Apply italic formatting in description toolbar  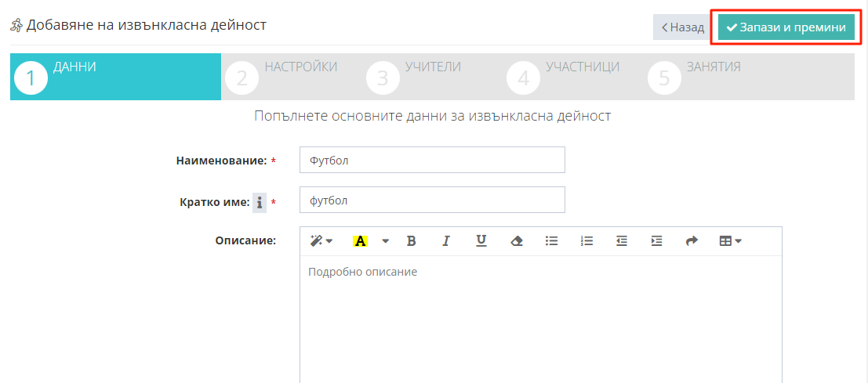(446, 241)
